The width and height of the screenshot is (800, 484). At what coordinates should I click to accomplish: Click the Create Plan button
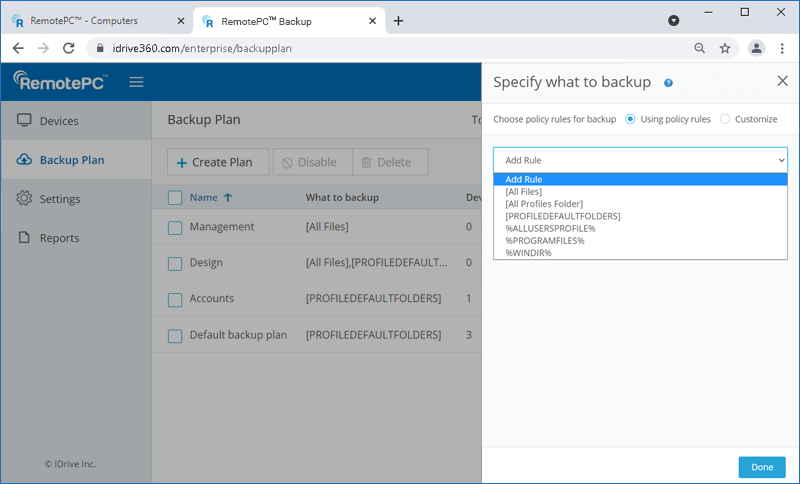click(x=218, y=162)
